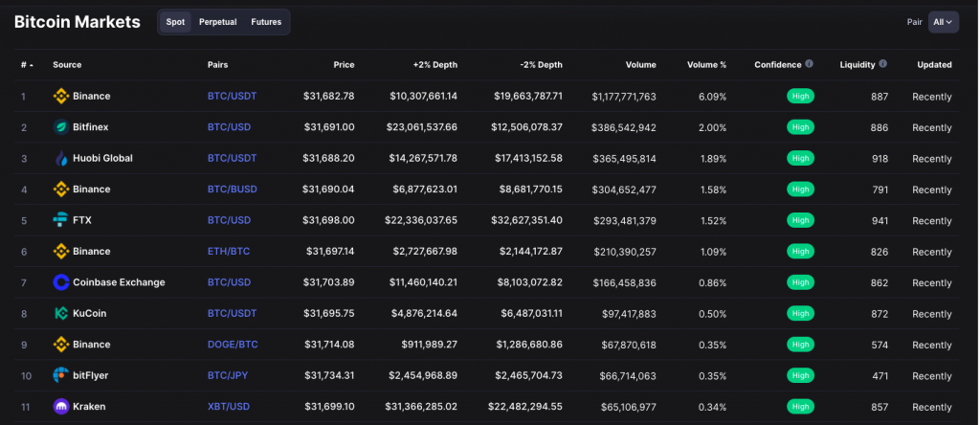This screenshot has height=425, width=980.
Task: Click the Binance logo in DOGE/BTC row
Action: point(60,345)
